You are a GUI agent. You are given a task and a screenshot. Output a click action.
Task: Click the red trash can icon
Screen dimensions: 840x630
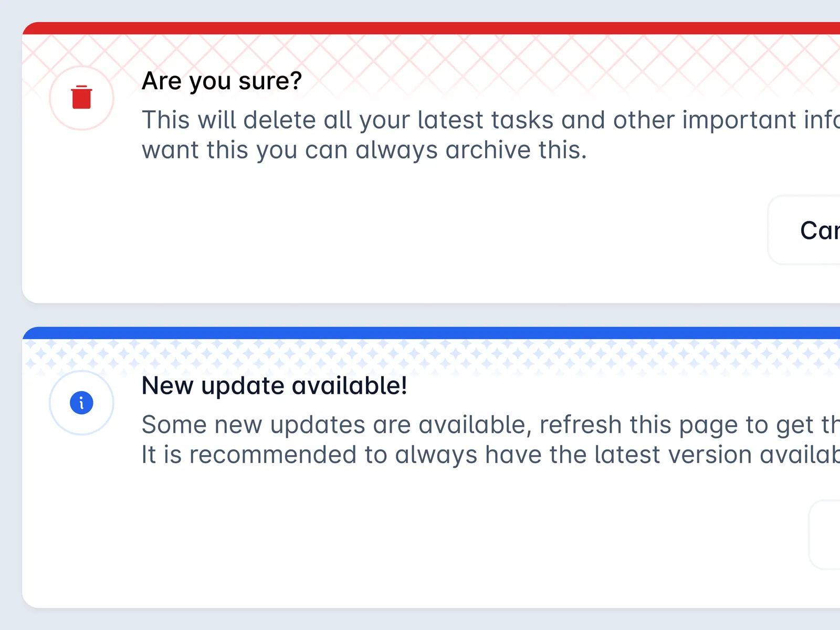pyautogui.click(x=81, y=98)
